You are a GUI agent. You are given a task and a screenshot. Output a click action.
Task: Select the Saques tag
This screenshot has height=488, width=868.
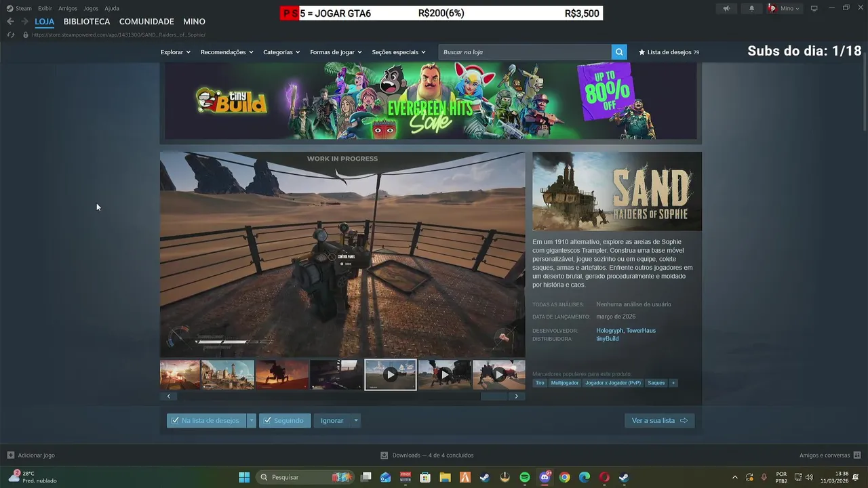coord(656,383)
